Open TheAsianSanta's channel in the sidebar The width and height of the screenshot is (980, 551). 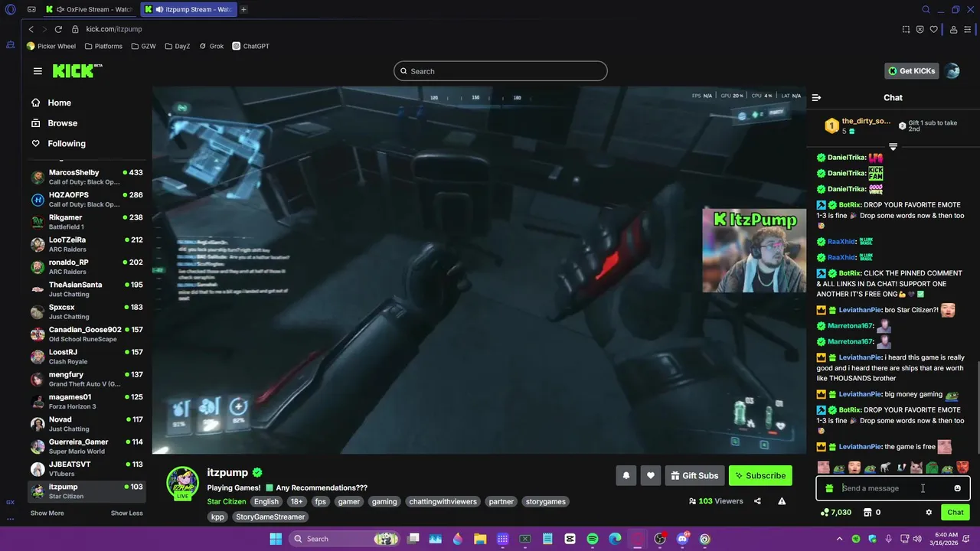point(87,289)
